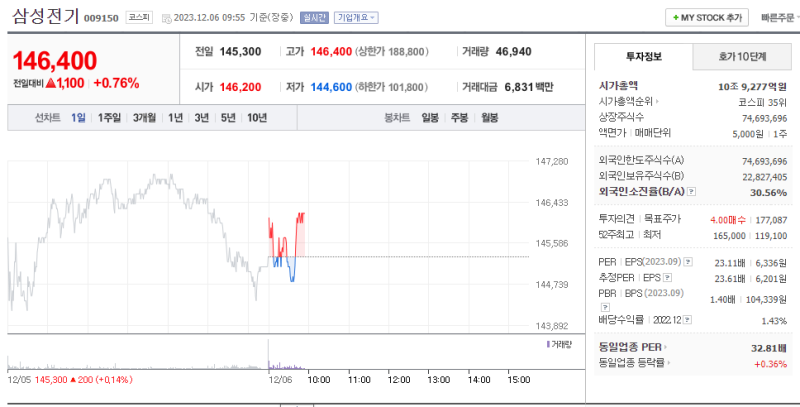The width and height of the screenshot is (800, 407).
Task: Click the 상한가 188,800 text
Action: click(392, 52)
